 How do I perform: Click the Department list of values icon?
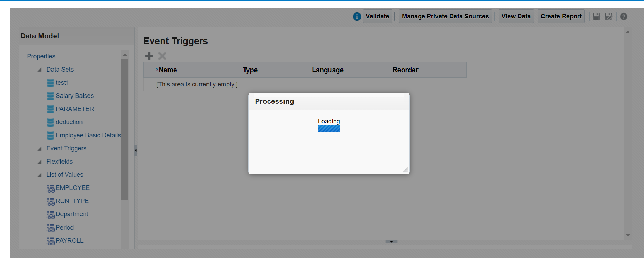(51, 214)
